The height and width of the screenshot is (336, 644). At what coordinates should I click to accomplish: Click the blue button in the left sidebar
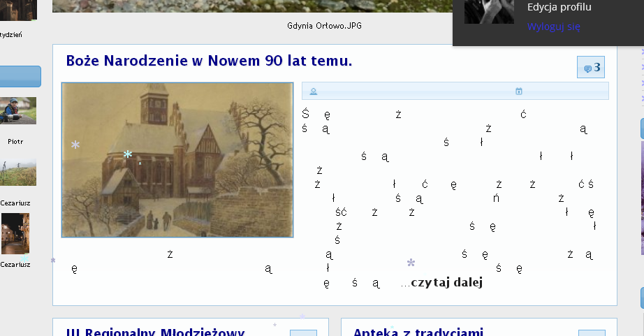[x=20, y=76]
